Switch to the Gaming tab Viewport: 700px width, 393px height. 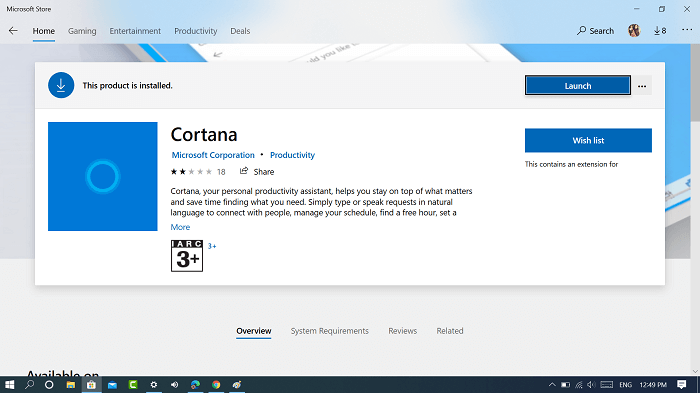(x=82, y=31)
